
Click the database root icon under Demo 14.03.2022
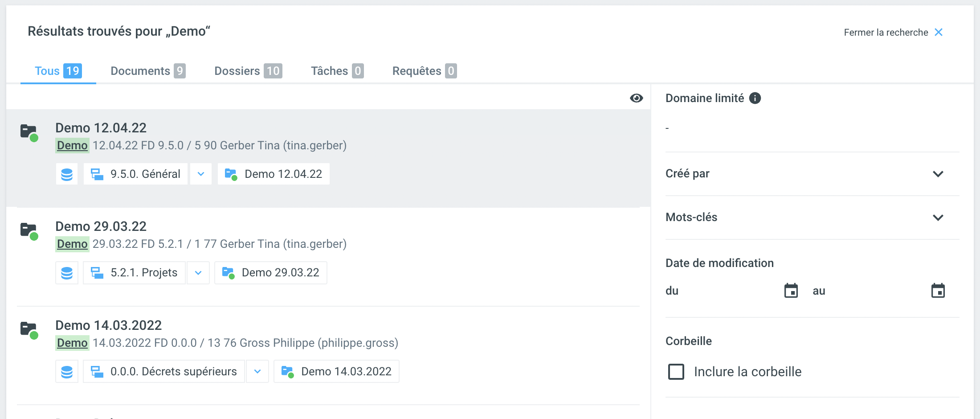pos(67,372)
